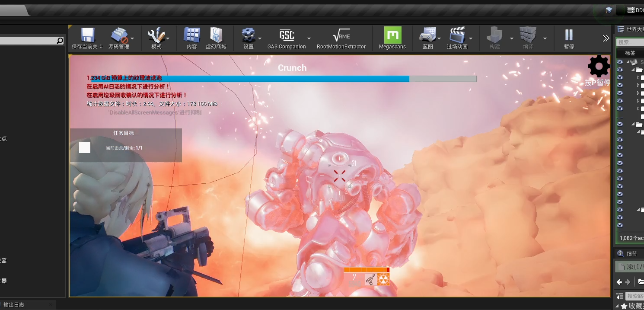Click the 当前击杀/剩余: 1/1 text
The image size is (644, 310).
pos(124,148)
